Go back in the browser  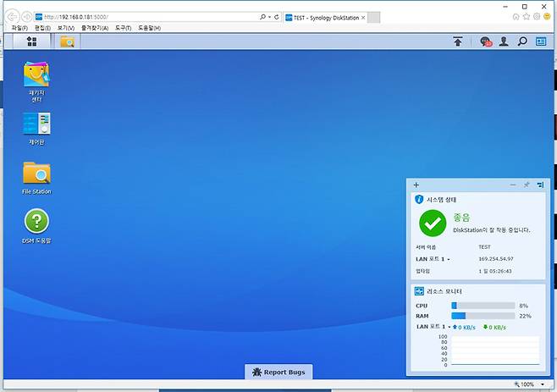(13, 17)
